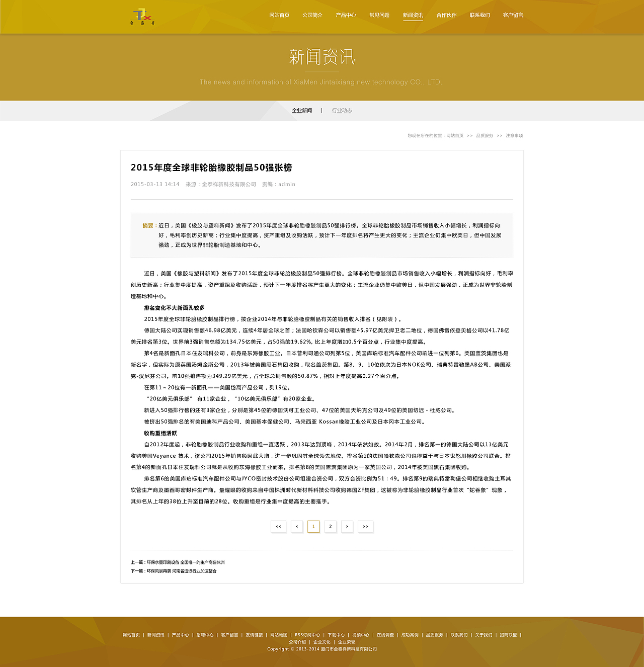Click footer link 网站首页
This screenshot has width=644, height=667.
[x=131, y=635]
